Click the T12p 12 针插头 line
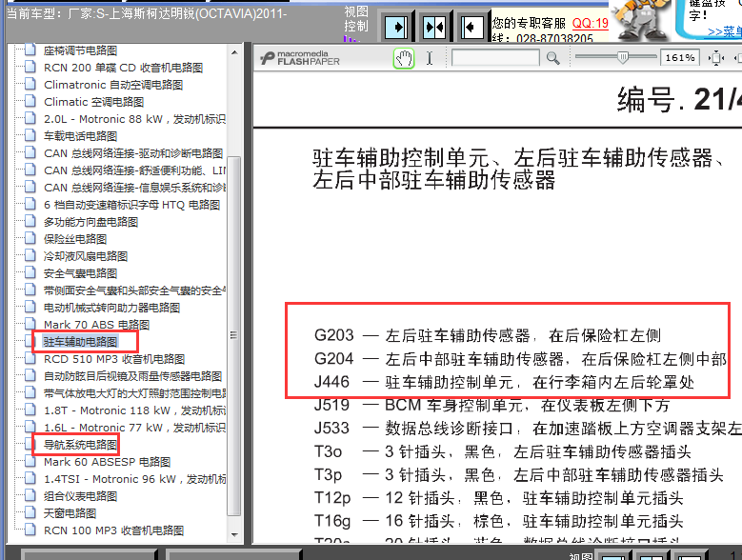Viewport: 742px width, 560px height. coord(499,497)
